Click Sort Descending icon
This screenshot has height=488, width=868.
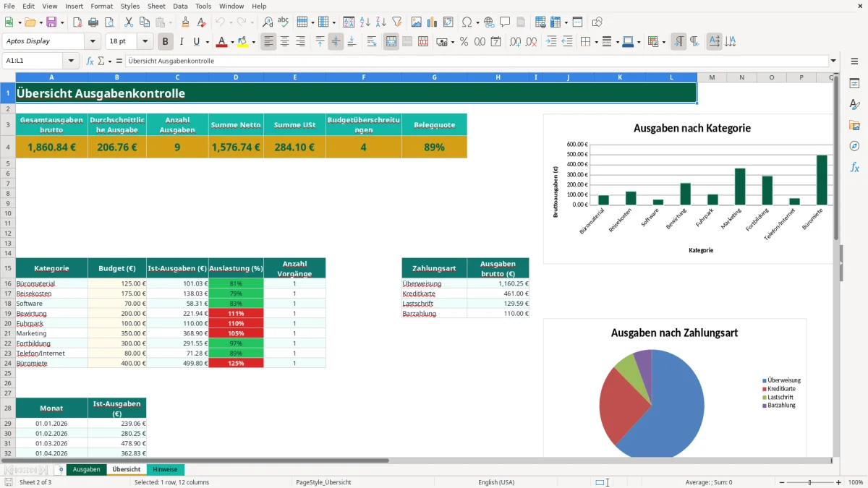380,22
